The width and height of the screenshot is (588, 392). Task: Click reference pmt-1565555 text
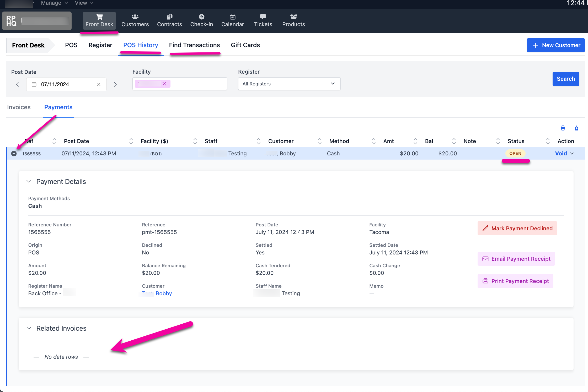[159, 232]
